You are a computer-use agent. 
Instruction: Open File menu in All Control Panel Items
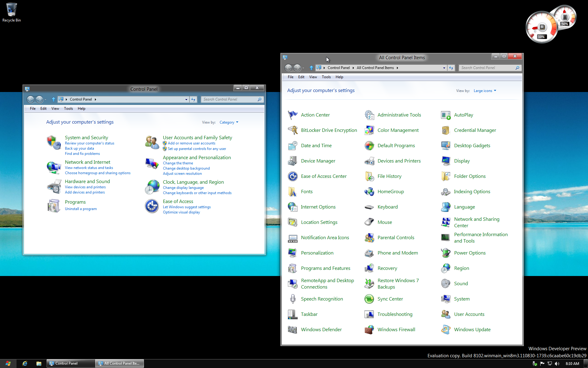291,77
